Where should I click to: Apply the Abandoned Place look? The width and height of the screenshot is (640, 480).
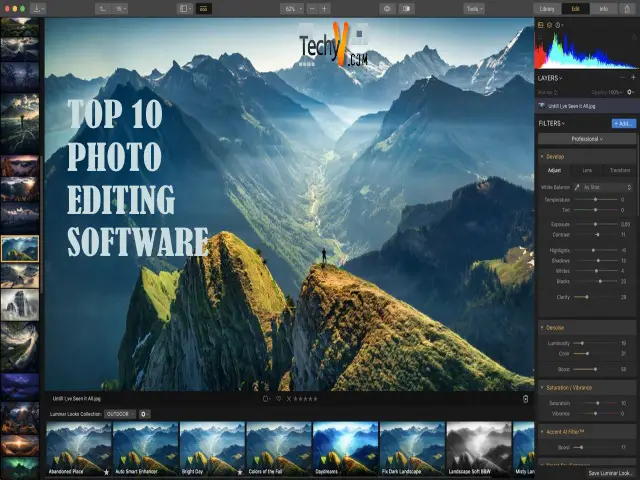[78, 449]
